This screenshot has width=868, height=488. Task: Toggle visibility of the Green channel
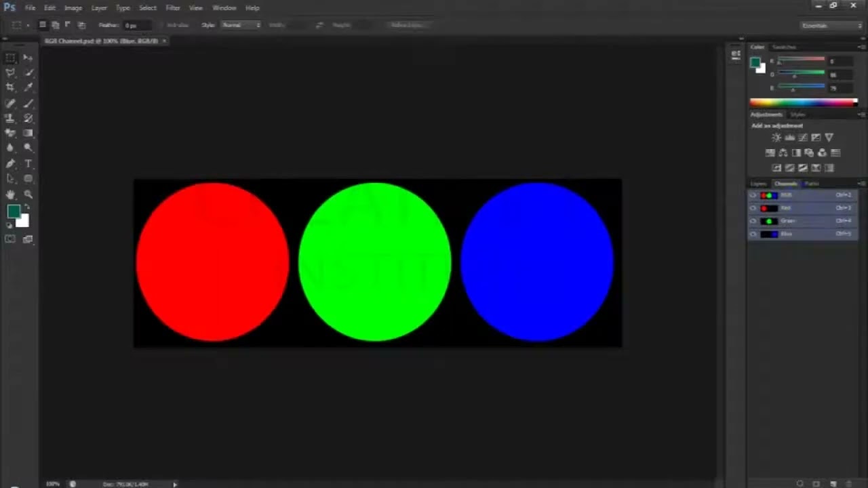tap(753, 221)
